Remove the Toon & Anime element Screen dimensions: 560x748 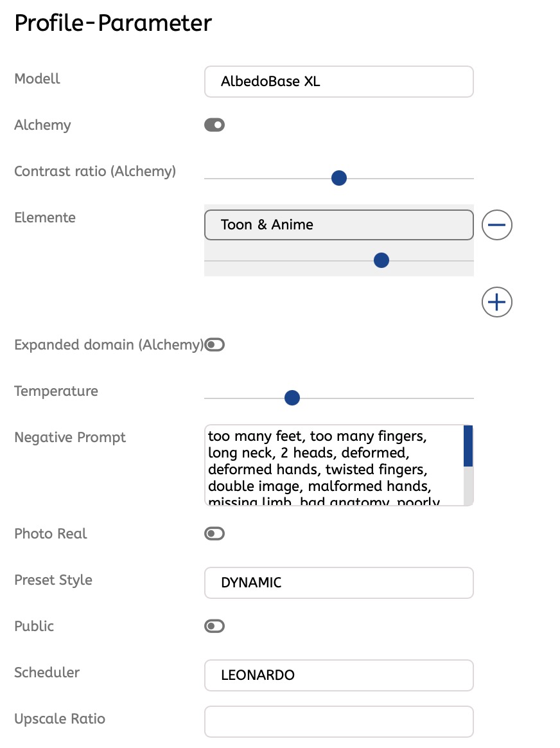(496, 225)
